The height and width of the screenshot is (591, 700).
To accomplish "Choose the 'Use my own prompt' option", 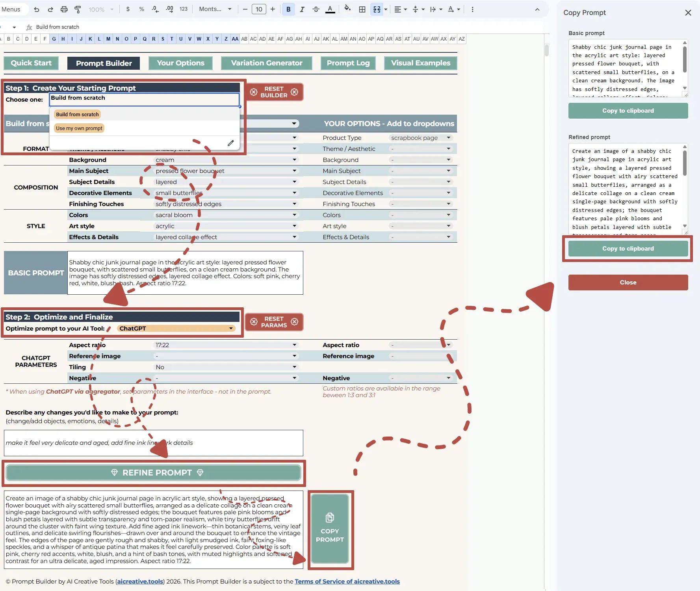I will coord(79,128).
